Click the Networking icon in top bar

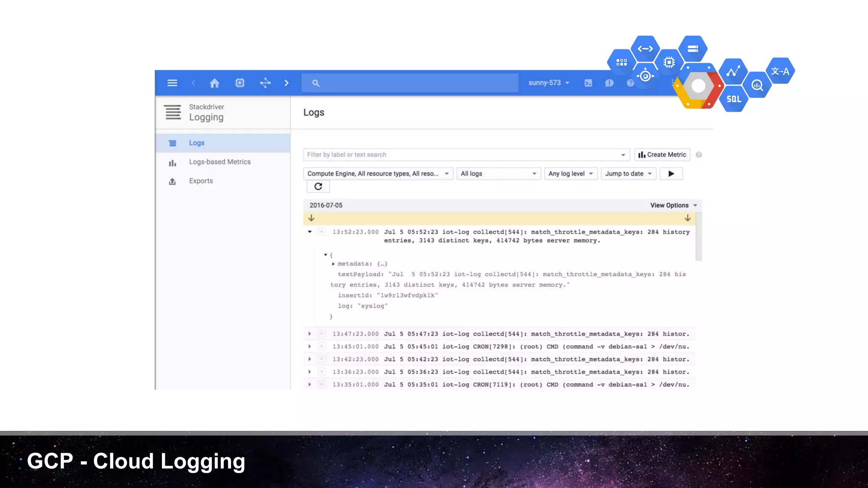coord(265,83)
